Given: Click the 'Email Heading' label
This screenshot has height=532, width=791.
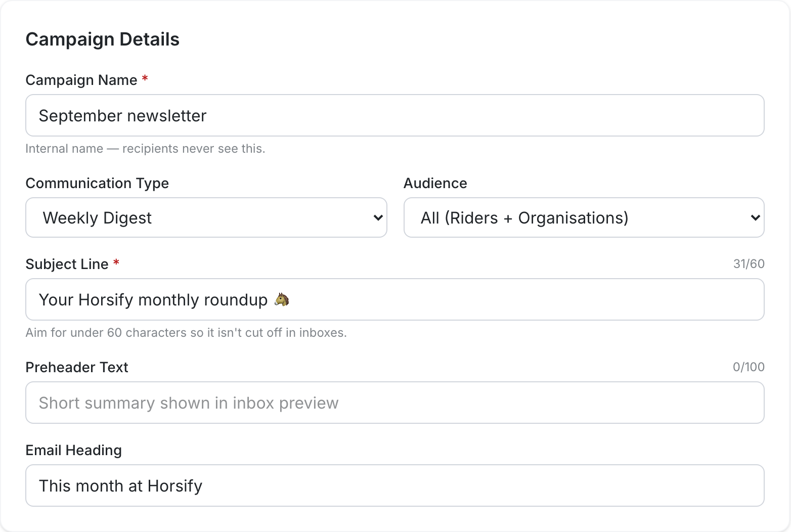Looking at the screenshot, I should tap(74, 450).
